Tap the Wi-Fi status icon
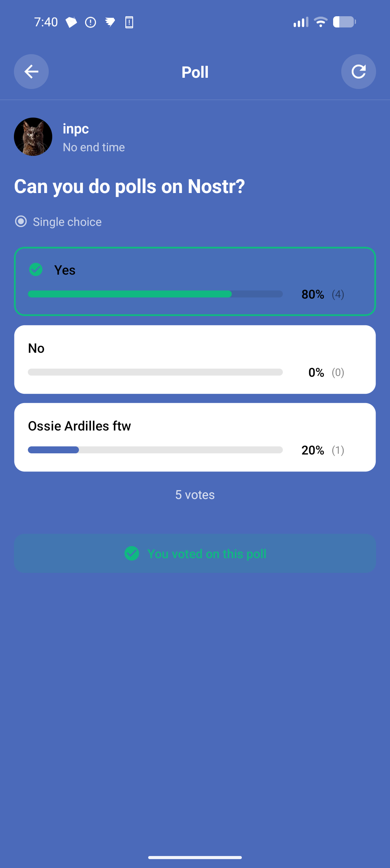Screen dimensions: 390x868 (x=320, y=22)
